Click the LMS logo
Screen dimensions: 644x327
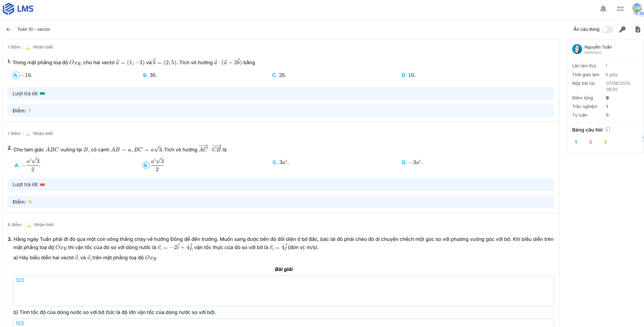pyautogui.click(x=18, y=9)
